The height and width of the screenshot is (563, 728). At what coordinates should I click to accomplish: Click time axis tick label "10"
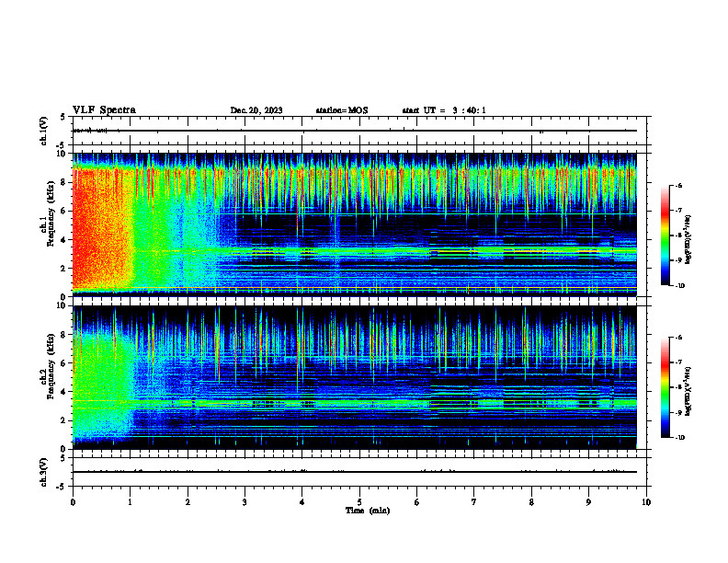pyautogui.click(x=646, y=502)
